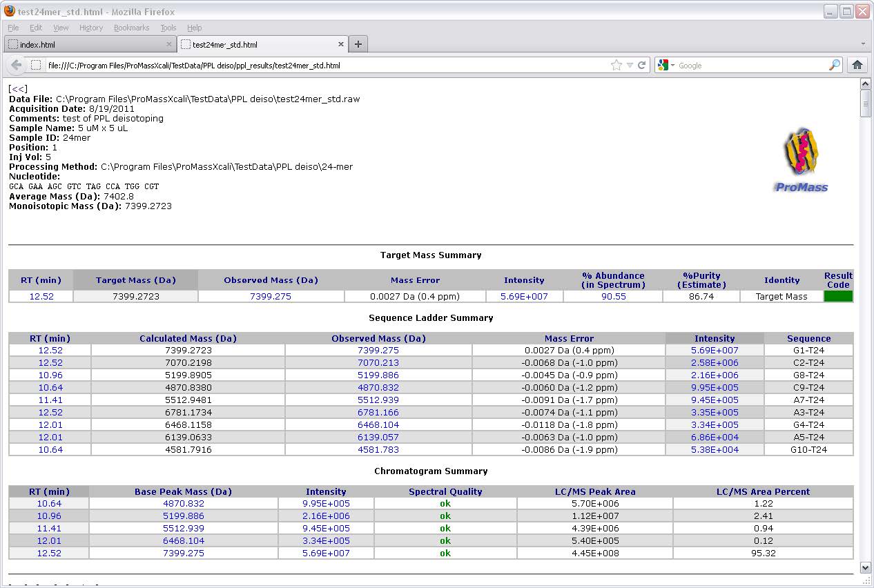Click the vertical scrollbar up arrow
Image resolution: width=874 pixels, height=588 pixels.
coord(866,84)
